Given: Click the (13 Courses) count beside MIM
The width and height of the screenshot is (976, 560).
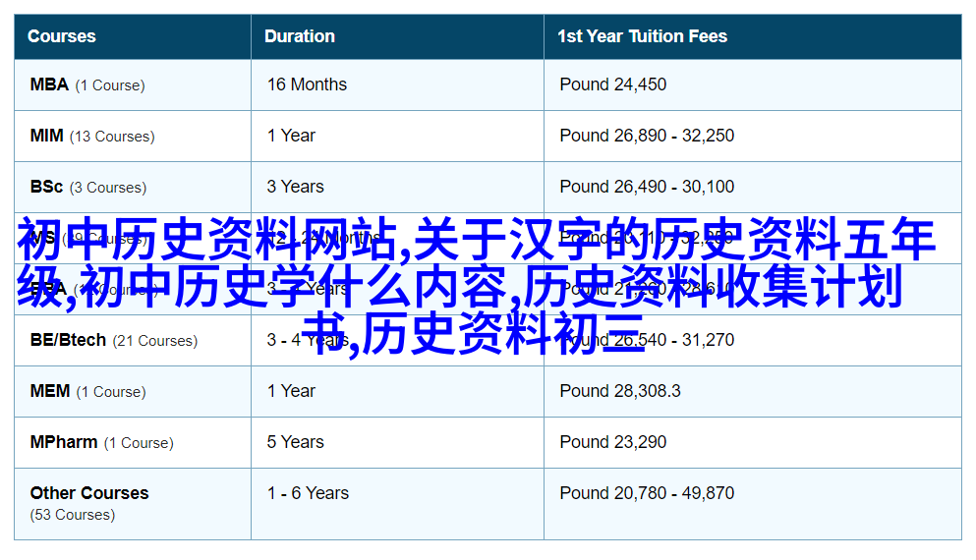Looking at the screenshot, I should (111, 137).
